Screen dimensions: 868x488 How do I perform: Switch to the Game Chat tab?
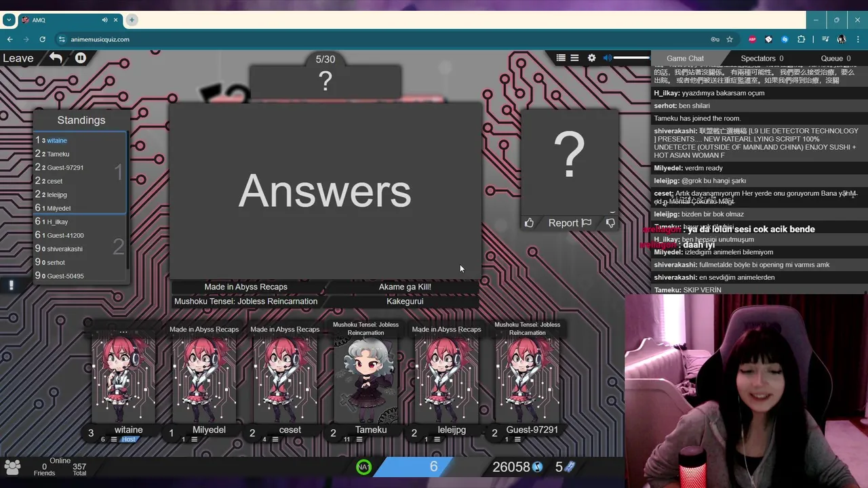click(685, 58)
